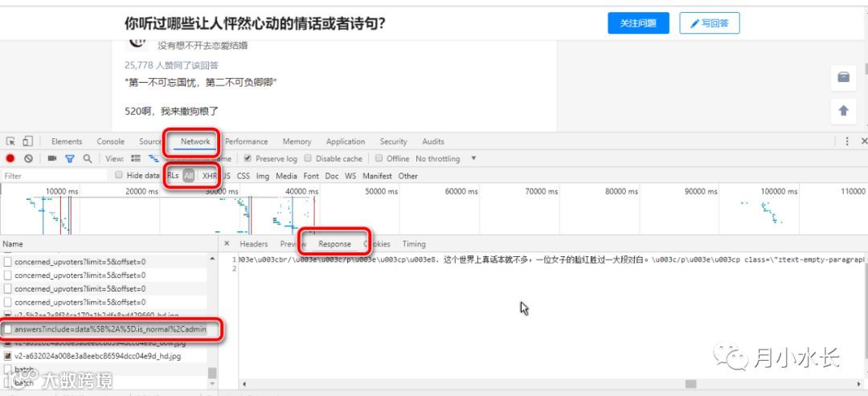Click the 关注问题 follow question button
This screenshot has height=396, width=868.
[638, 23]
